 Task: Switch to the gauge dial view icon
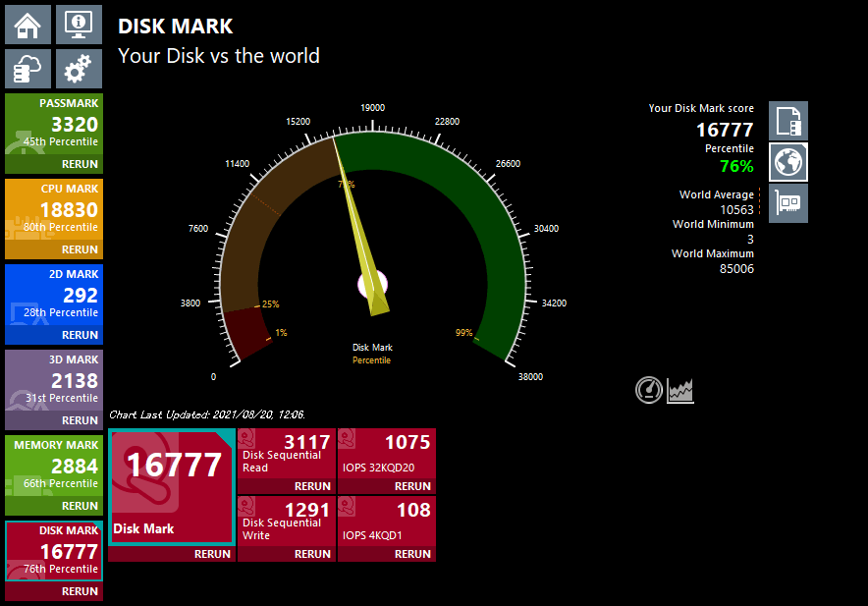tap(649, 390)
